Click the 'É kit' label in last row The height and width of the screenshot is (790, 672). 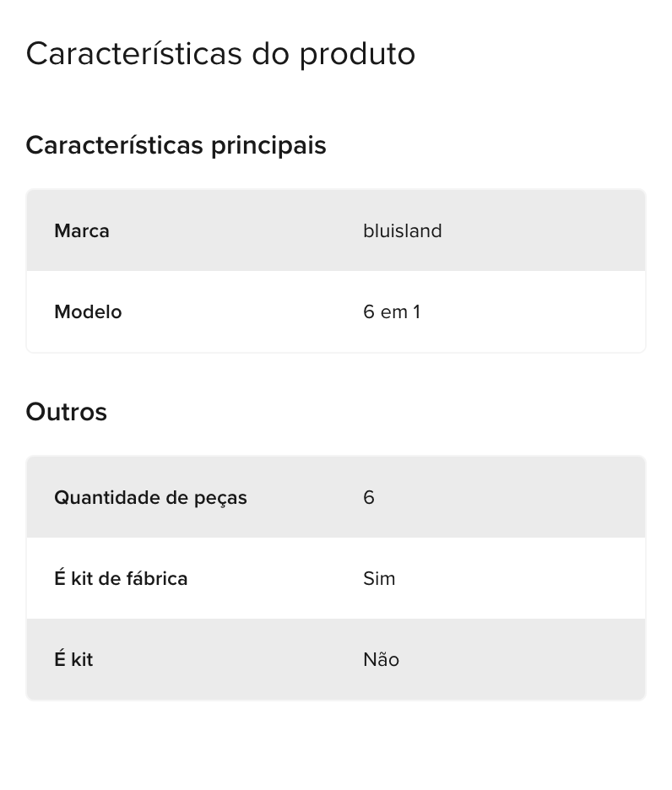73,659
